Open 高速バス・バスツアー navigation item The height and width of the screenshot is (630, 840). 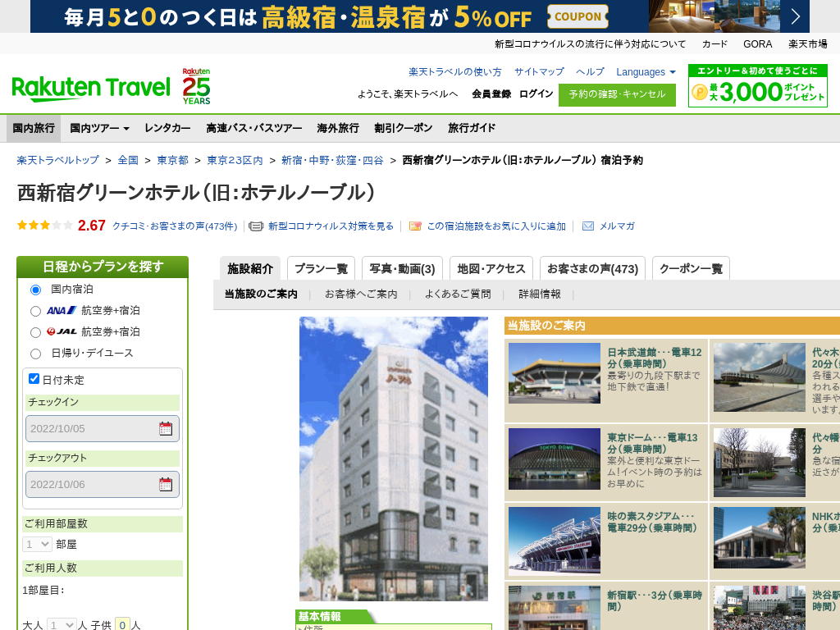click(x=254, y=129)
